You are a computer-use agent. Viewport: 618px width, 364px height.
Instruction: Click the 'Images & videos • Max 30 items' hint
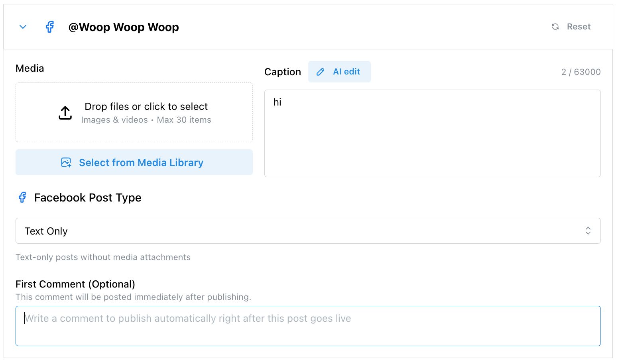click(146, 120)
